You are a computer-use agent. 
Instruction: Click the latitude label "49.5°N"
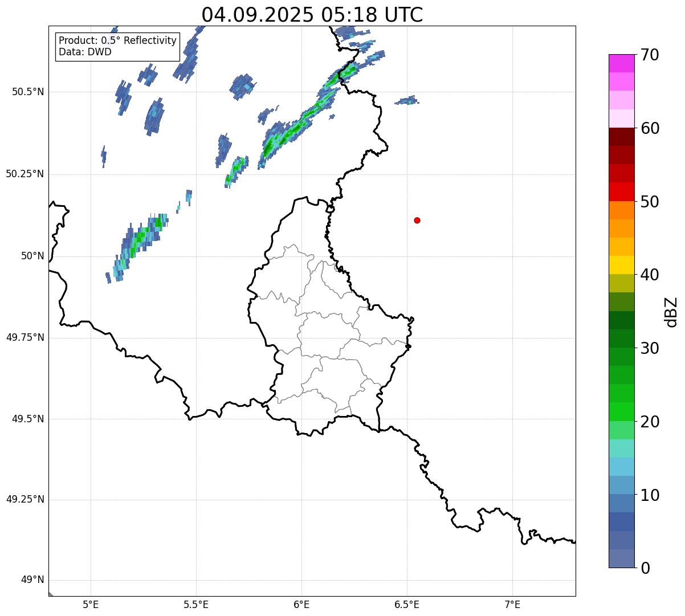point(28,419)
